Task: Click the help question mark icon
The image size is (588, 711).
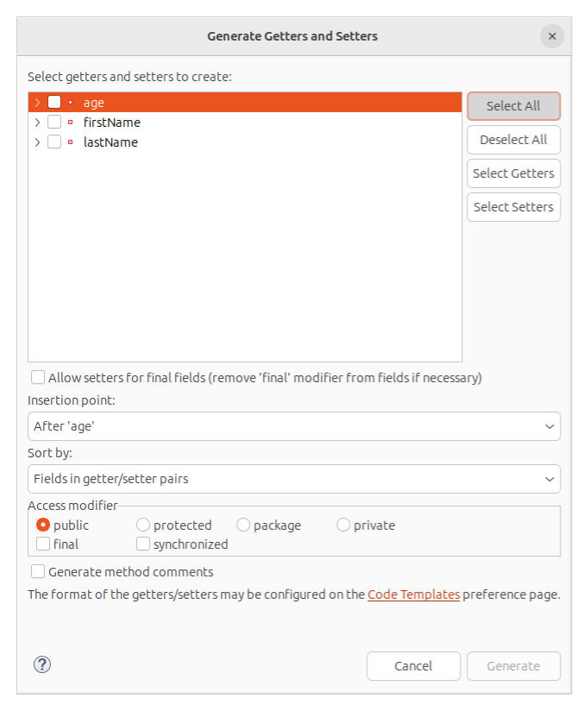Action: 41,664
